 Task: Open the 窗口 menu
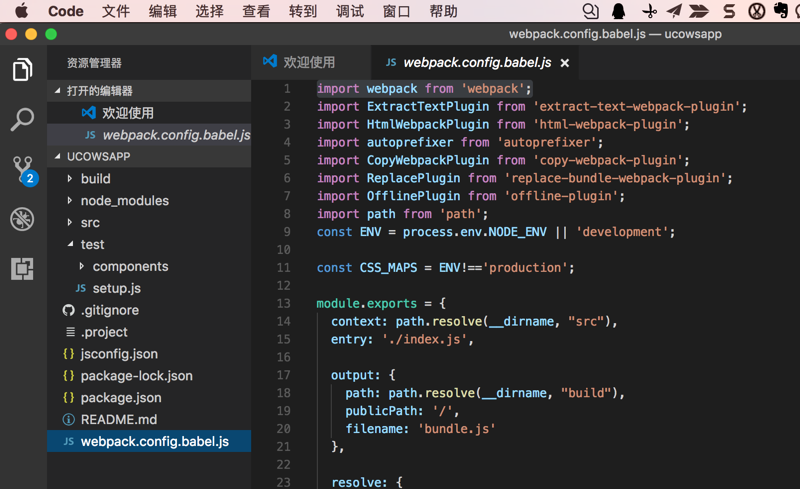396,11
